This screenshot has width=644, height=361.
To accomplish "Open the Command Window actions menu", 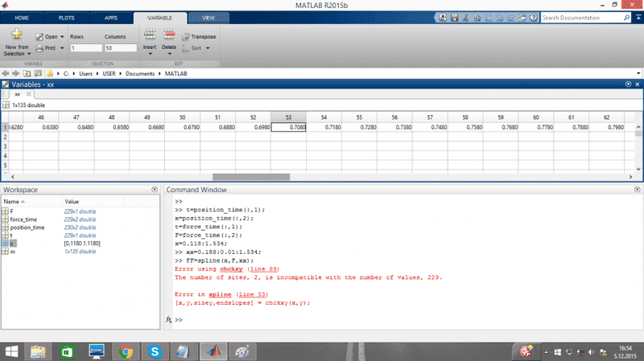I will [637, 190].
